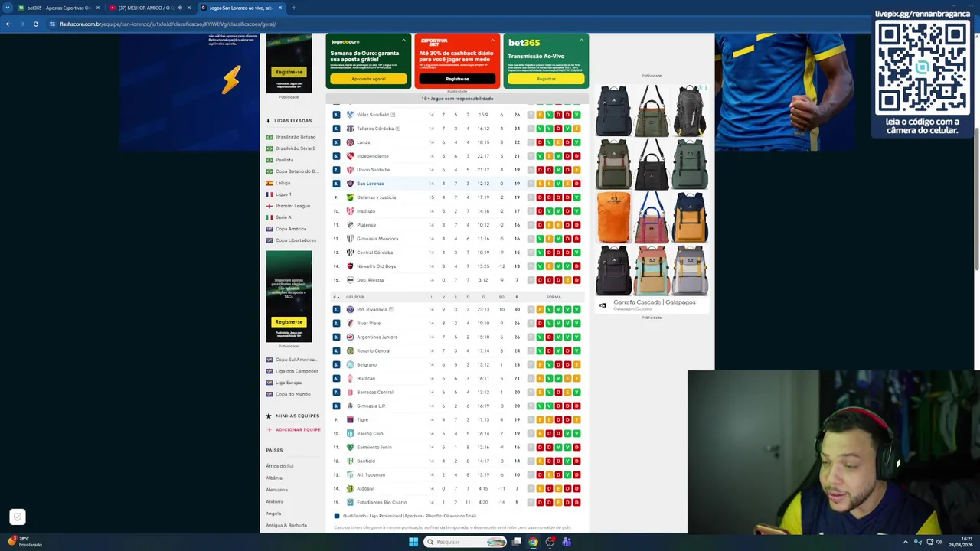Click the first orange E form box for Belgrano
980x551 pixels.
pos(540,364)
